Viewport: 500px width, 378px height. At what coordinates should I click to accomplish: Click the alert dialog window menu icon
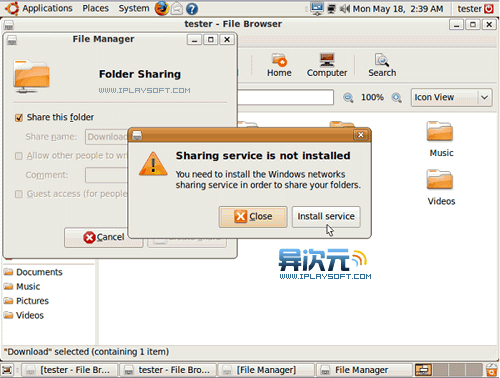137,135
